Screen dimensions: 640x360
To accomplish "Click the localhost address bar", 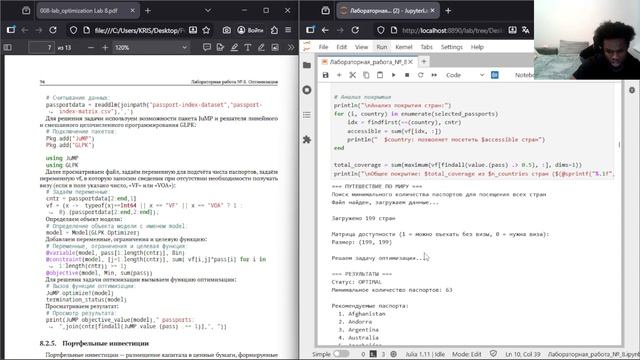I will 451,30.
